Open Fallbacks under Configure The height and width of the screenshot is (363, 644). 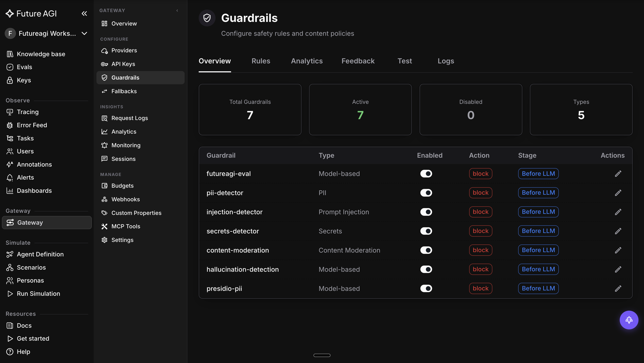pyautogui.click(x=141, y=91)
